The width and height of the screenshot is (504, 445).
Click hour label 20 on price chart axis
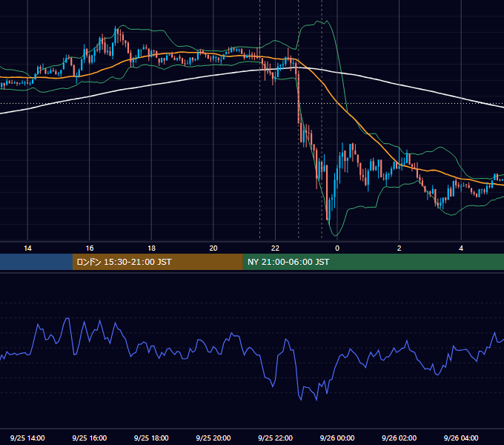click(x=213, y=248)
